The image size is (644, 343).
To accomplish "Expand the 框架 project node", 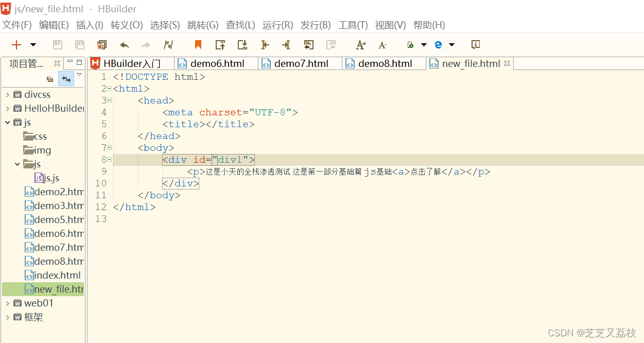I will pyautogui.click(x=7, y=317).
